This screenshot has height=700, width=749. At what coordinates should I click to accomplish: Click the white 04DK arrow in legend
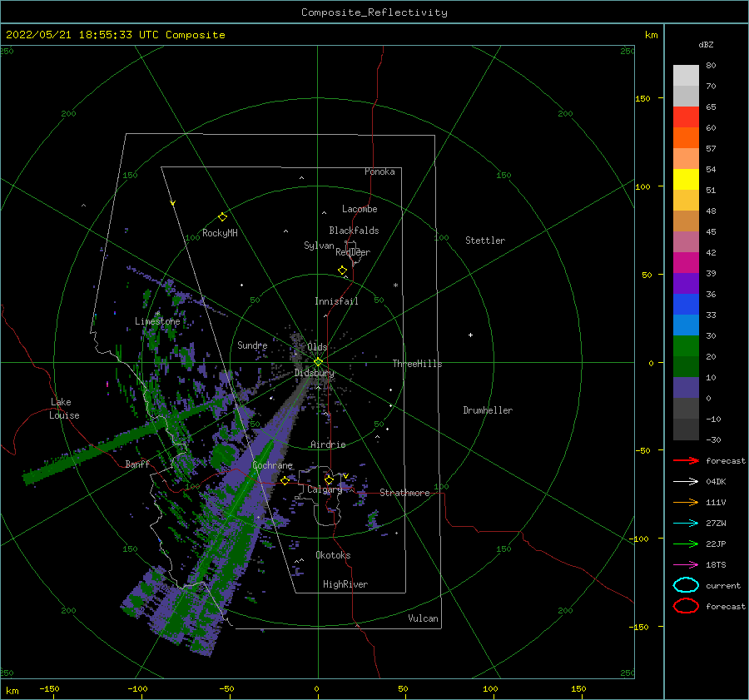[686, 481]
